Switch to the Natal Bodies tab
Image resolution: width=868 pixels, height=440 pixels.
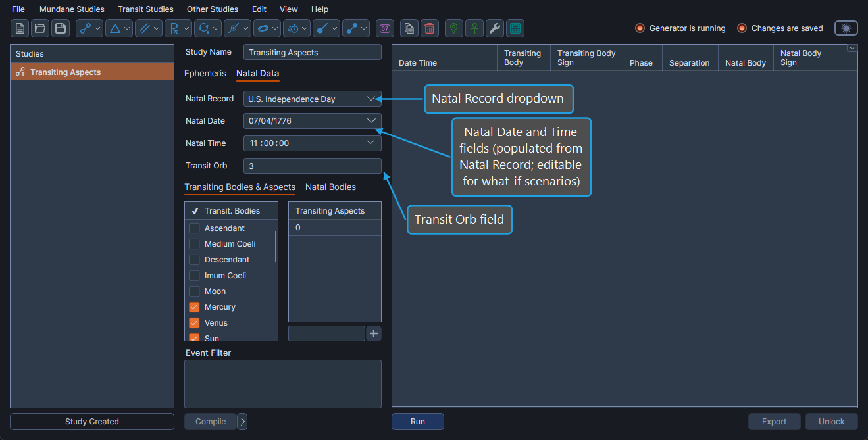[330, 187]
